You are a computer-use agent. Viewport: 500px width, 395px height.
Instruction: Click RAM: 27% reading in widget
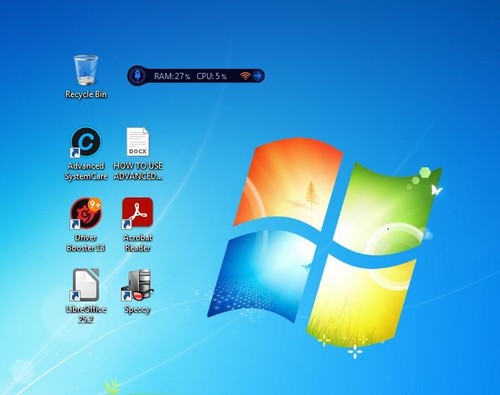pos(172,76)
